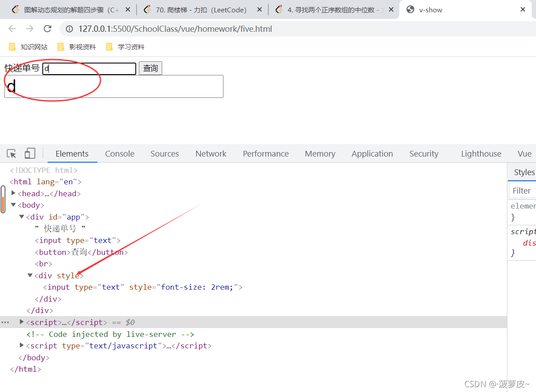536x392 pixels.
Task: Open the Network panel tab
Action: pos(211,153)
